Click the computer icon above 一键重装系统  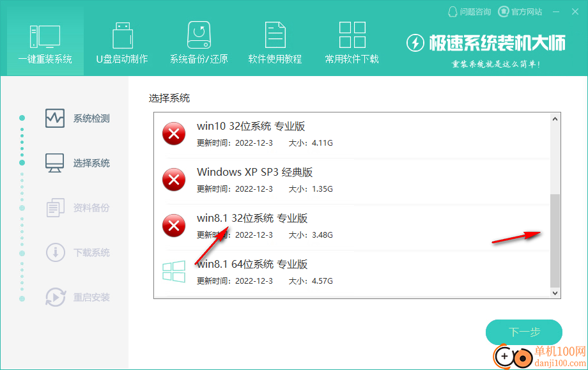tap(45, 36)
